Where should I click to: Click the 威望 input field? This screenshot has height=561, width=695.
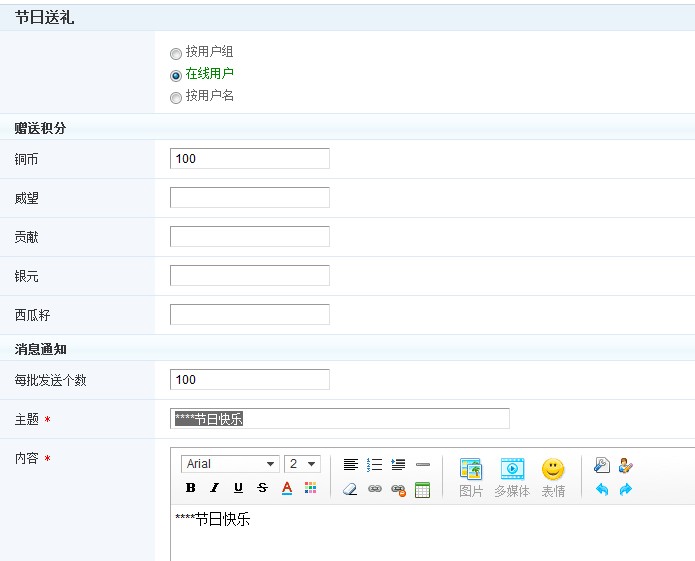click(250, 198)
